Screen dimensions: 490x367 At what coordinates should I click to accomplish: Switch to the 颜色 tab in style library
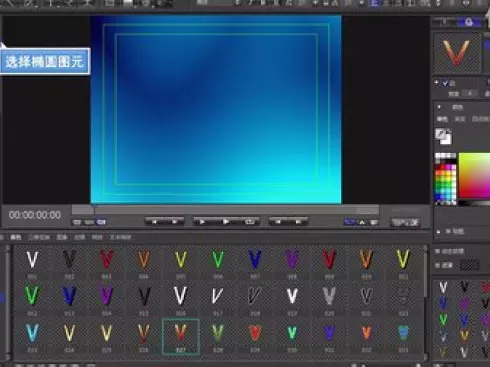pyautogui.click(x=16, y=237)
